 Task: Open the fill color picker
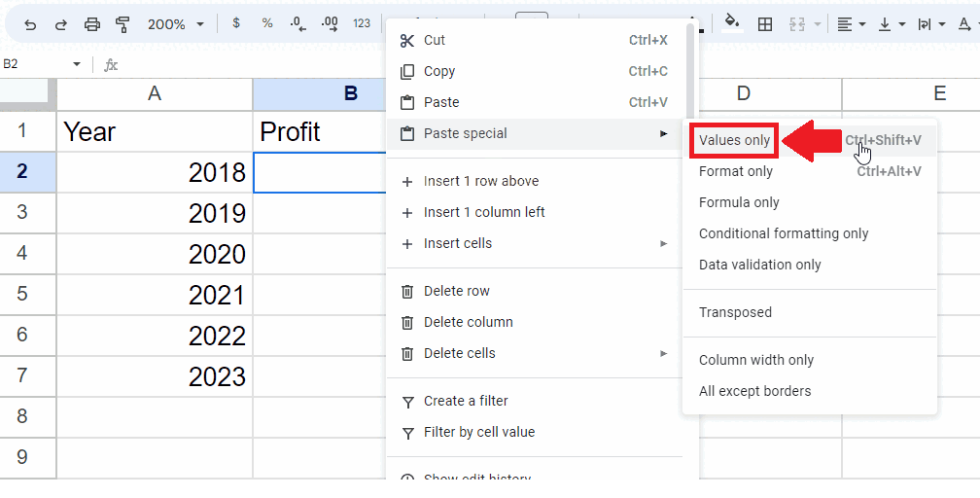[x=732, y=23]
